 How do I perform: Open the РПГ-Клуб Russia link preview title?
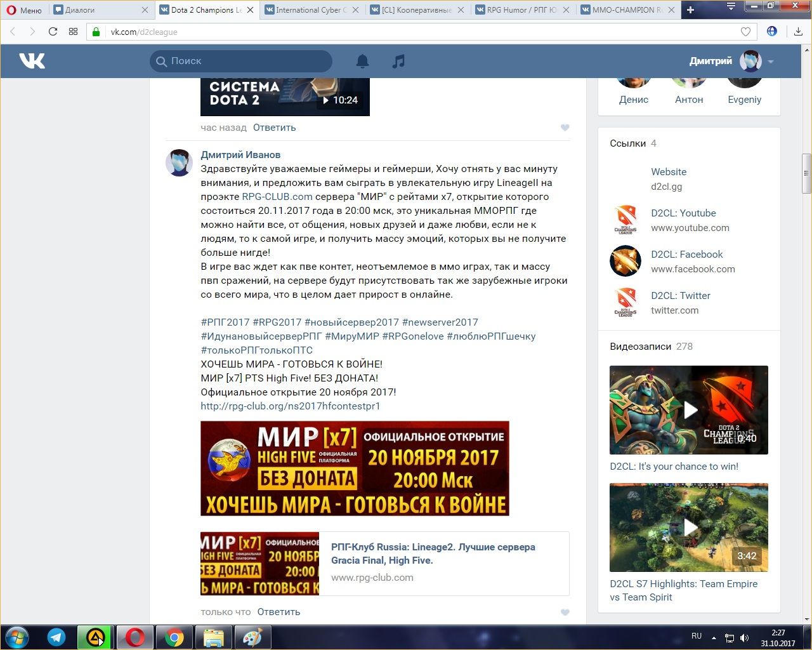(433, 554)
